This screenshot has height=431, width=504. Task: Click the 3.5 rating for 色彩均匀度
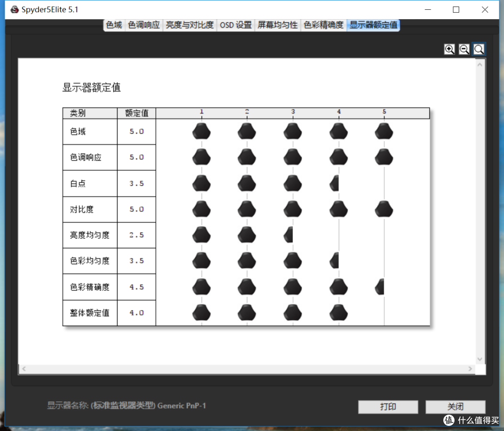[x=137, y=261]
